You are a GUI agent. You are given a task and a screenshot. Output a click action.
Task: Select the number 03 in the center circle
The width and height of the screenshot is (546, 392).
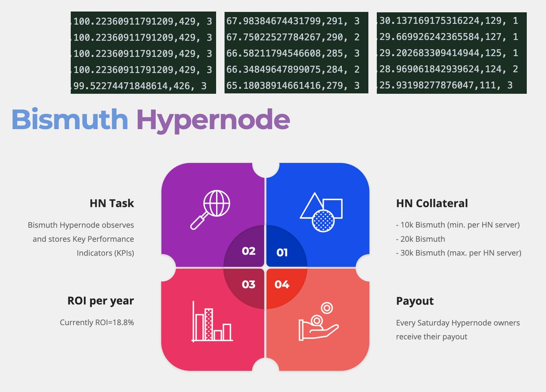point(248,285)
